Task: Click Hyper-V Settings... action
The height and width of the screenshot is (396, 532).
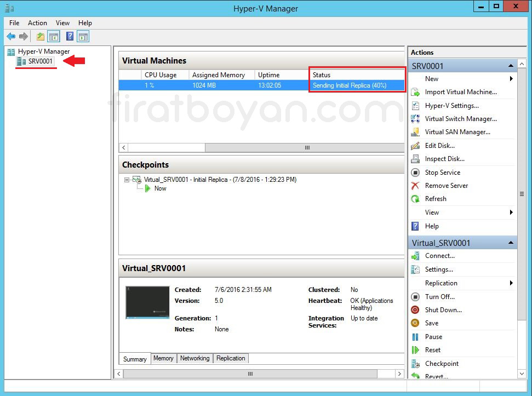Action: pos(452,106)
